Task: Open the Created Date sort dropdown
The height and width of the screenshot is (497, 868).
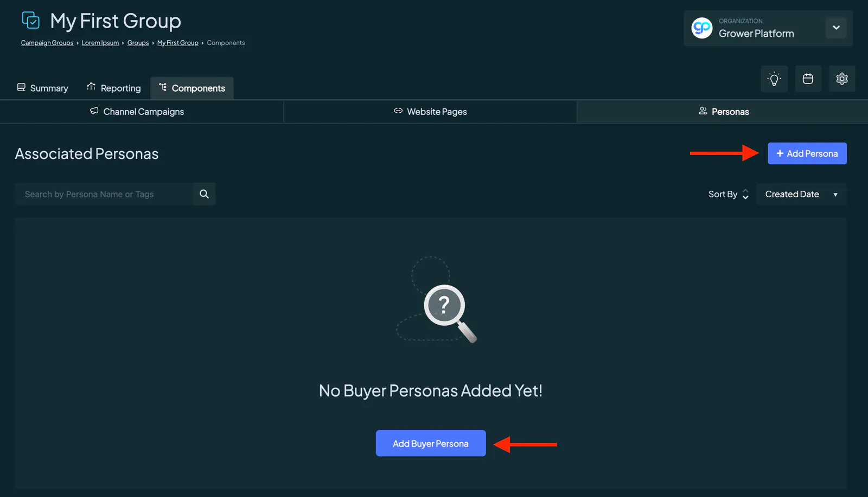Action: point(801,194)
